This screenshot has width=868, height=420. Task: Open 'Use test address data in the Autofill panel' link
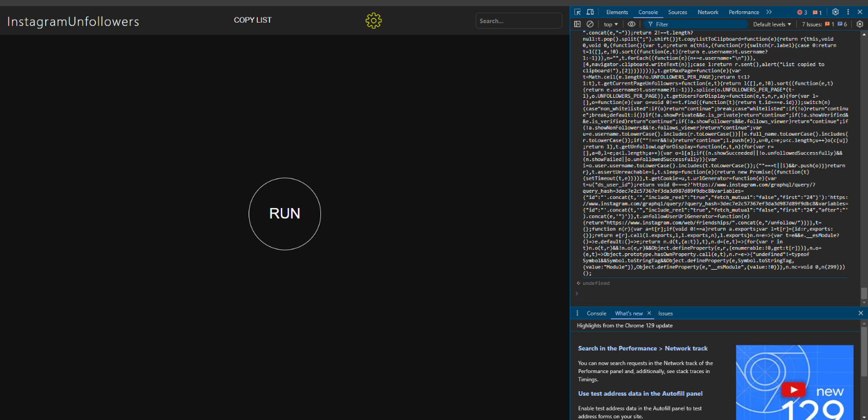coord(640,393)
